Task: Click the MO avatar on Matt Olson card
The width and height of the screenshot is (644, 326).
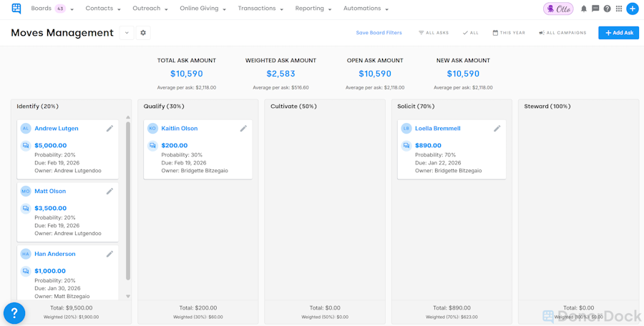Action: tap(26, 192)
